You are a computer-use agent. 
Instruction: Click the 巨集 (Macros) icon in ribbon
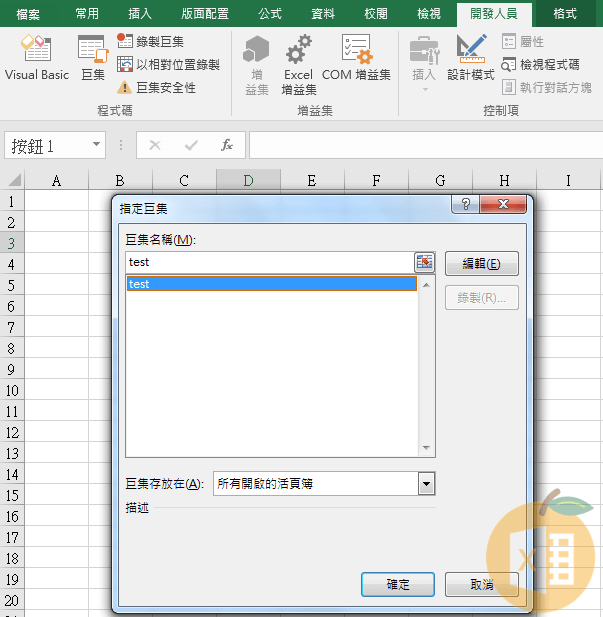pyautogui.click(x=92, y=57)
